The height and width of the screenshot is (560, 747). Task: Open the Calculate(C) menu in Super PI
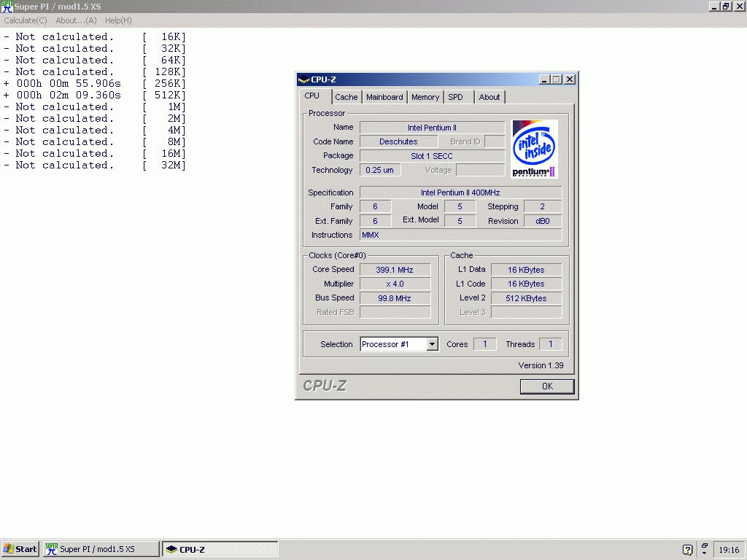point(26,20)
